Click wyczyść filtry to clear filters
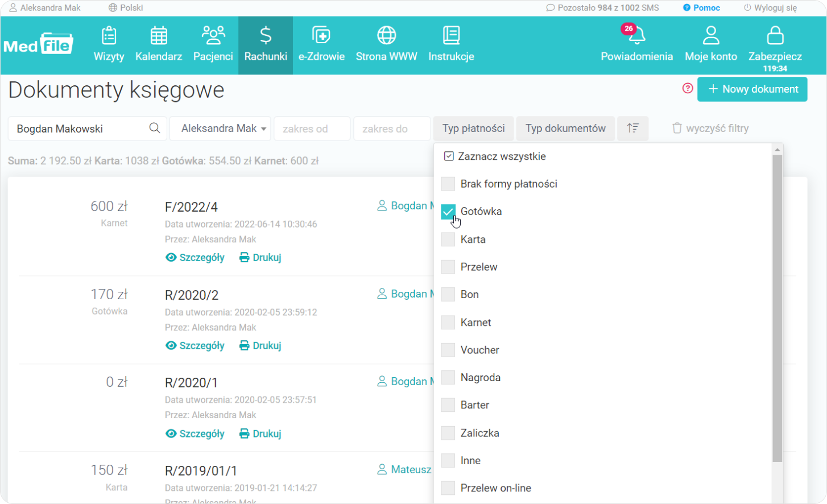 coord(710,129)
